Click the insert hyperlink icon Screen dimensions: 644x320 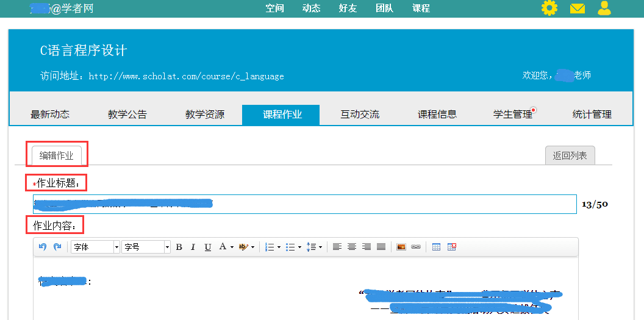[416, 247]
